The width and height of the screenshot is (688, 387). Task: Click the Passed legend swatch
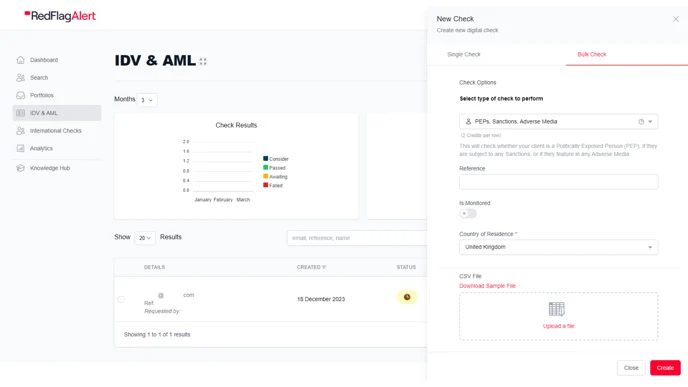265,167
